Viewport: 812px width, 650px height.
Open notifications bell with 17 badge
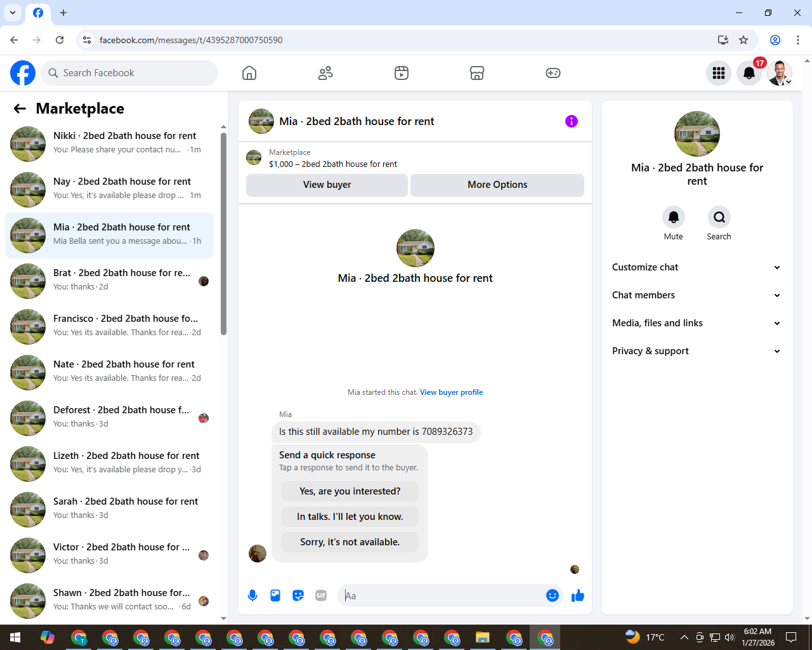coord(749,73)
